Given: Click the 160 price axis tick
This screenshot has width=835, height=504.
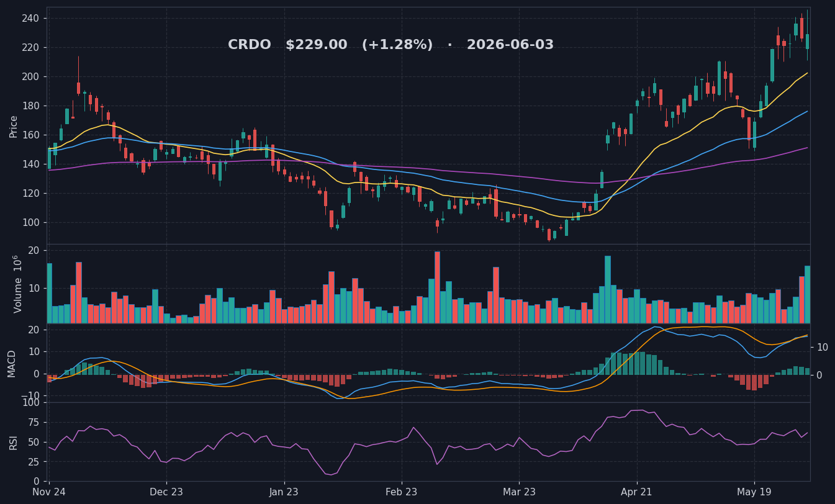Looking at the screenshot, I should (x=30, y=135).
